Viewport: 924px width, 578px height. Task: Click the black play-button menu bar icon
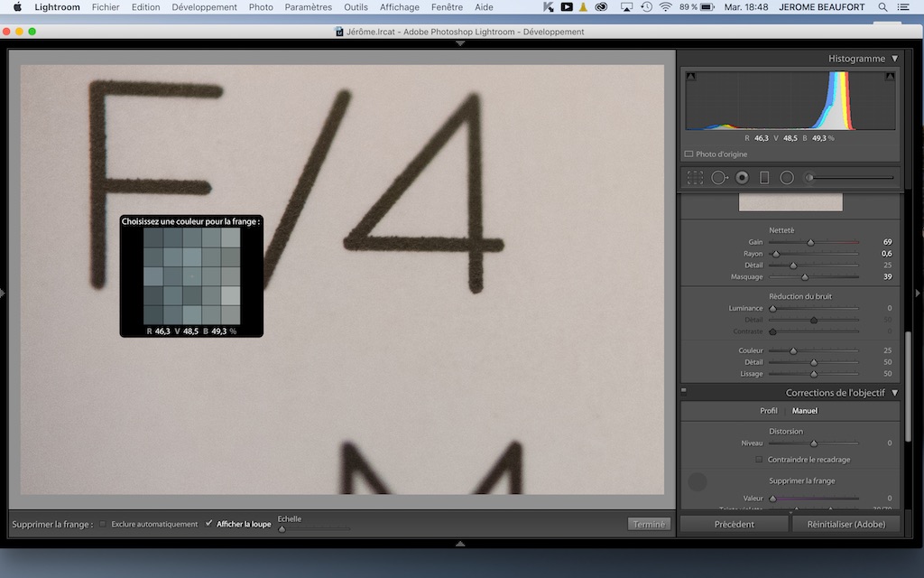point(567,7)
